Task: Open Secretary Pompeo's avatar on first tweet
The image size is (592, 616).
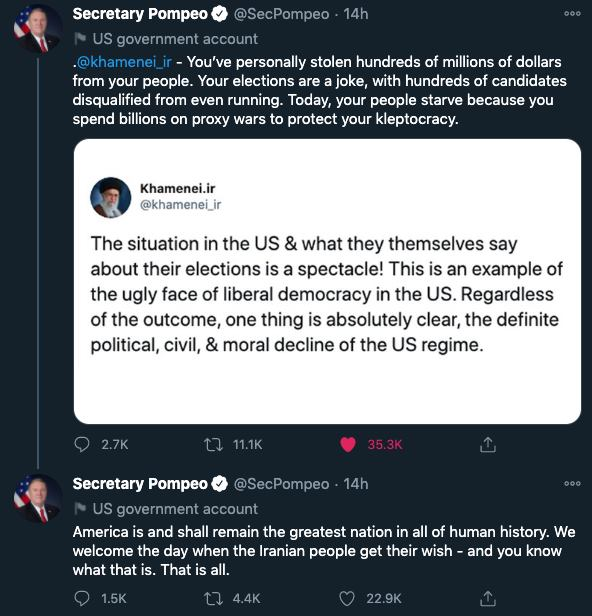Action: (x=37, y=29)
